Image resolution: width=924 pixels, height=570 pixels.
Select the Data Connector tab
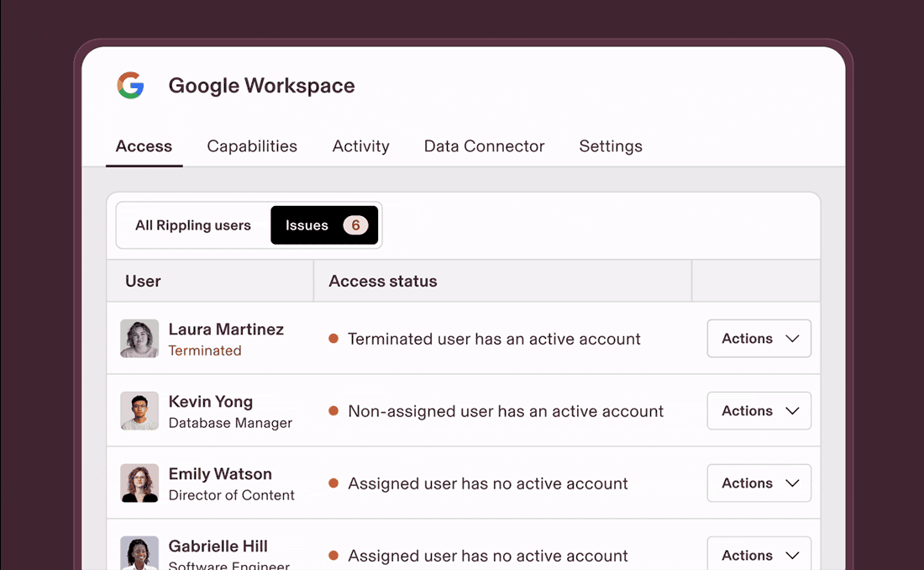point(484,145)
